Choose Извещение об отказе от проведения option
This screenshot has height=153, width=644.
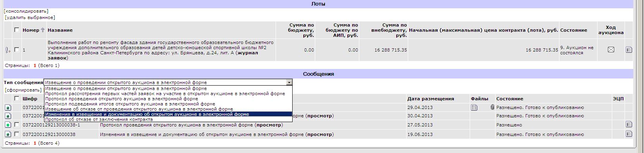click(168, 109)
